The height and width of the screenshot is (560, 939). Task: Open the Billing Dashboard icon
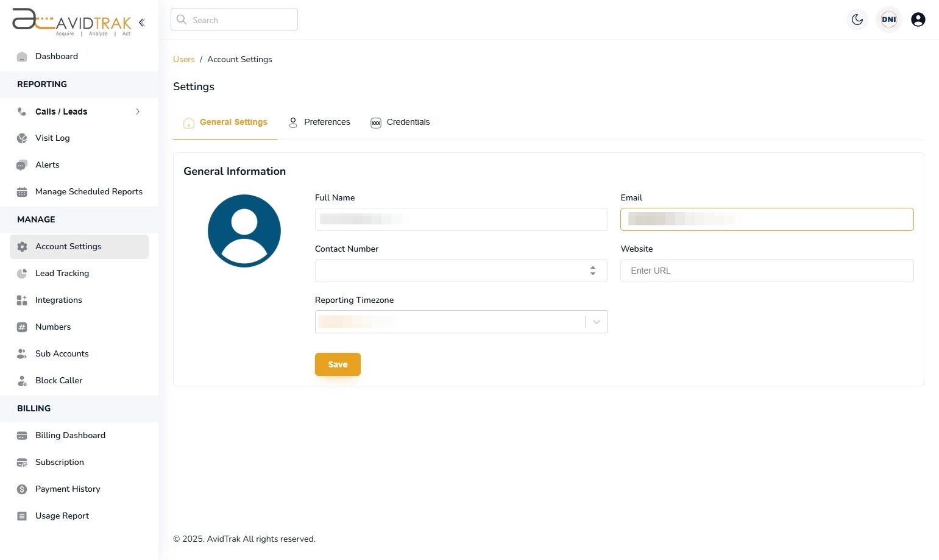point(22,435)
